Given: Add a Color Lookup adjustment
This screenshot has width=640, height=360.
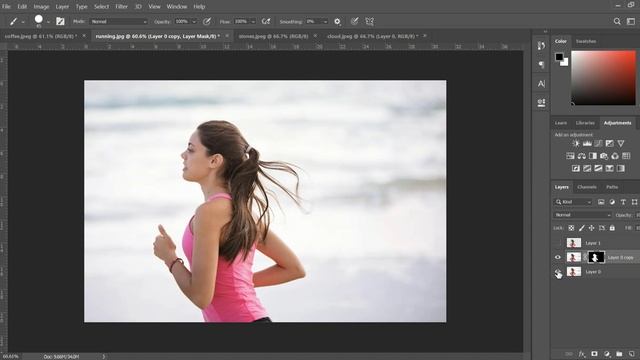Looking at the screenshot, I should (626, 156).
